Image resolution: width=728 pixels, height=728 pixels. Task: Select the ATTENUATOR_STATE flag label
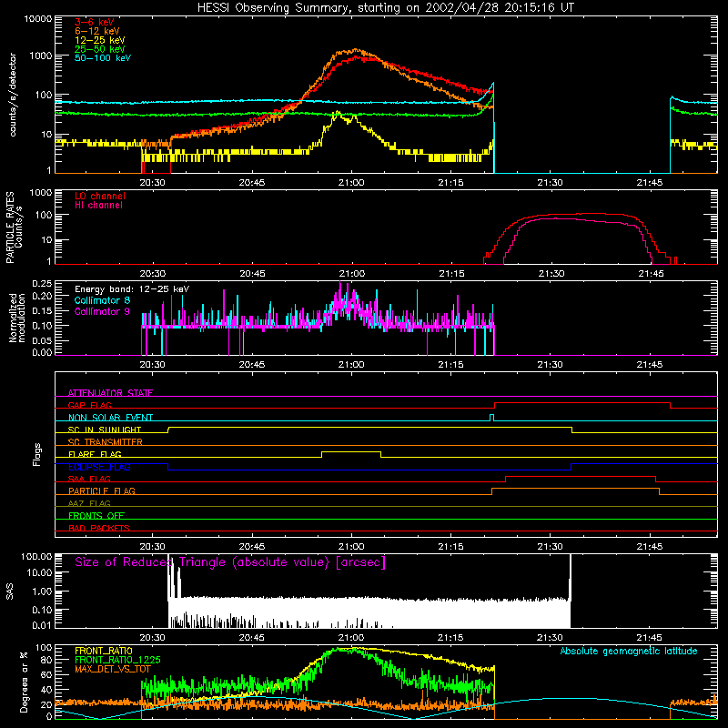(110, 393)
